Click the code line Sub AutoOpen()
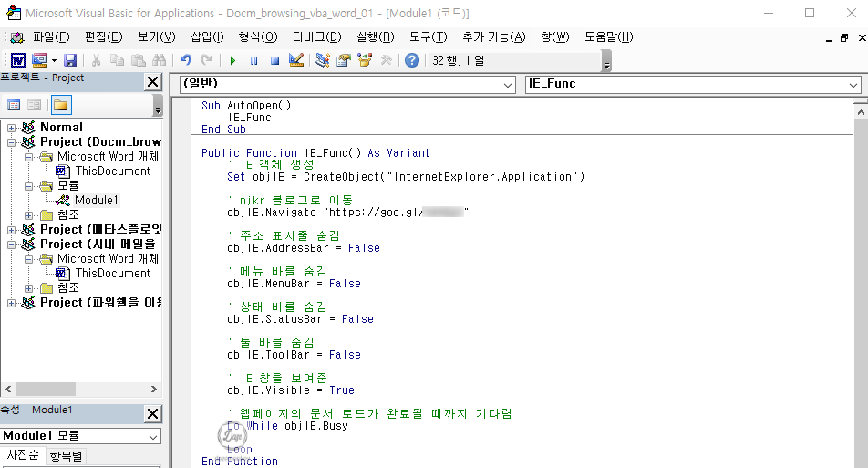Image resolution: width=868 pixels, height=468 pixels. coord(246,105)
